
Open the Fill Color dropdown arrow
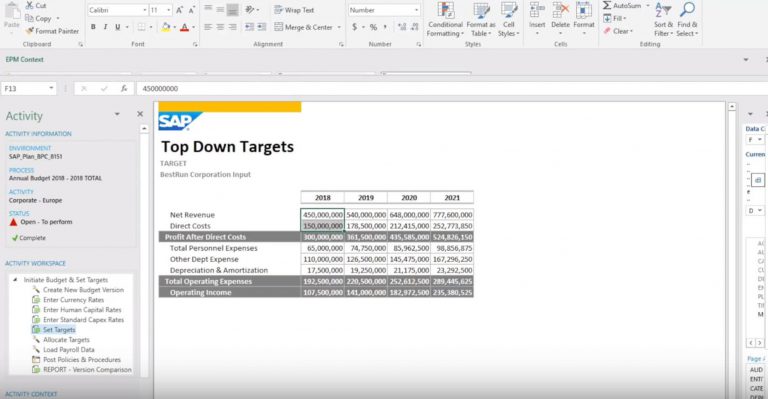(x=174, y=27)
